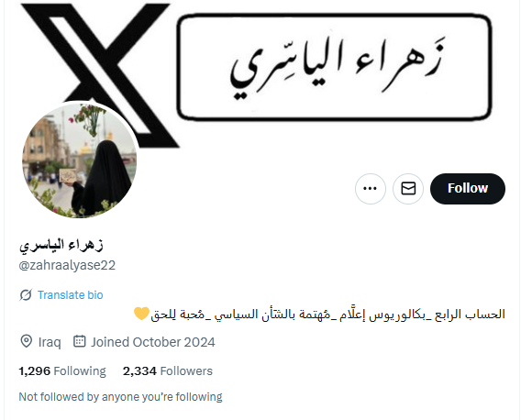
Task: Click the bold Arabic display name
Action: (x=61, y=246)
